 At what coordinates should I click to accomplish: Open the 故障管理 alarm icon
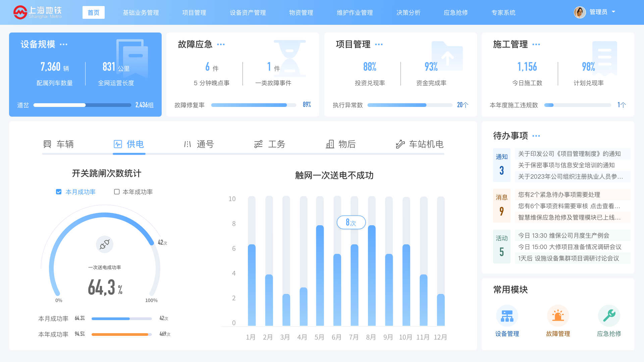coord(558,315)
